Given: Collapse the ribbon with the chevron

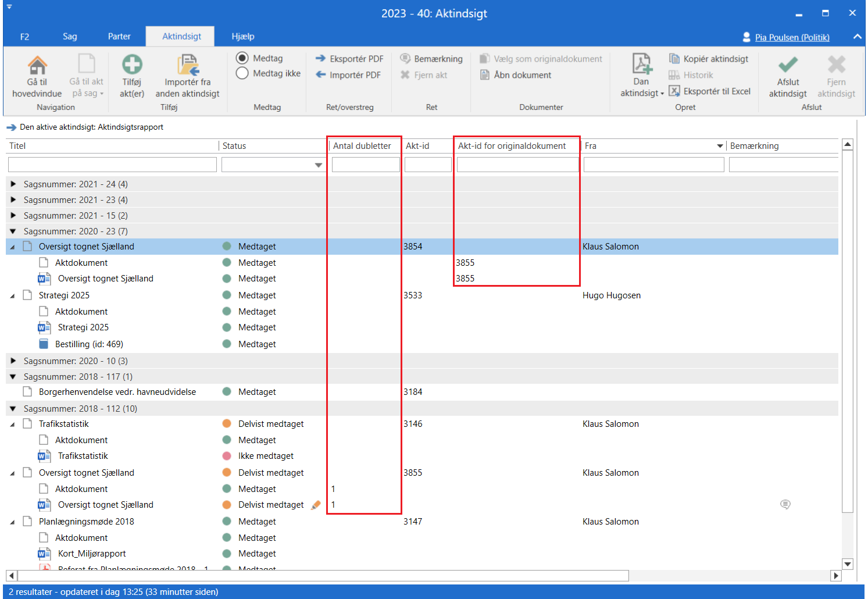Looking at the screenshot, I should pos(857,37).
